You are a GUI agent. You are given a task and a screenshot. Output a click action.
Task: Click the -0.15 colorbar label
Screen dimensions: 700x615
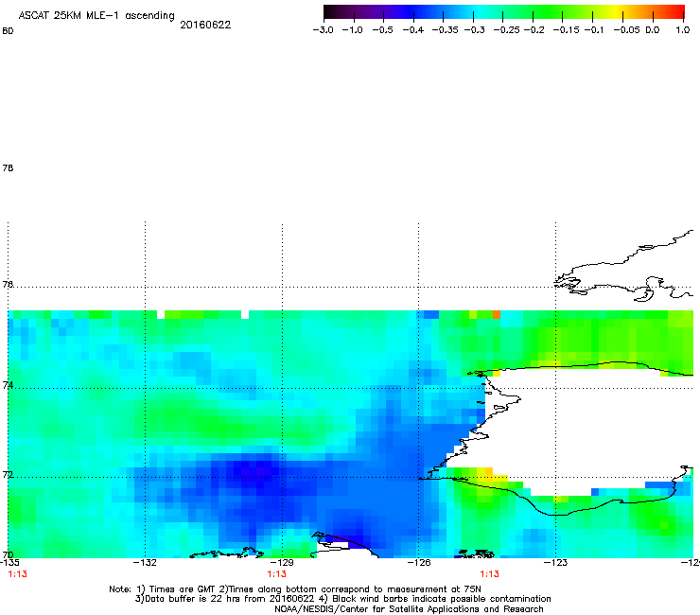pos(566,30)
